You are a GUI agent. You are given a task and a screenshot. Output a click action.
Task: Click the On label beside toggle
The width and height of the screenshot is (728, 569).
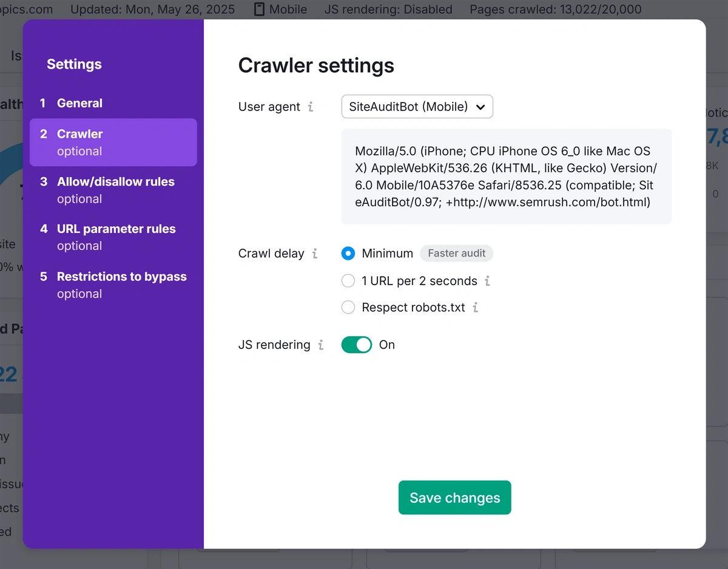click(x=387, y=345)
